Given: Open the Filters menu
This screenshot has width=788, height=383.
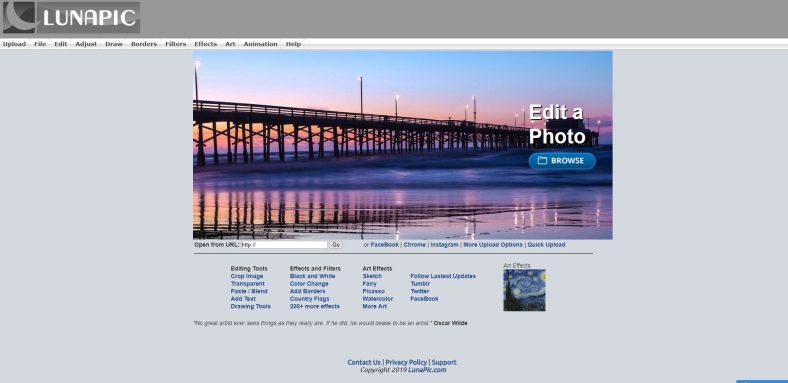Looking at the screenshot, I should click(x=175, y=44).
